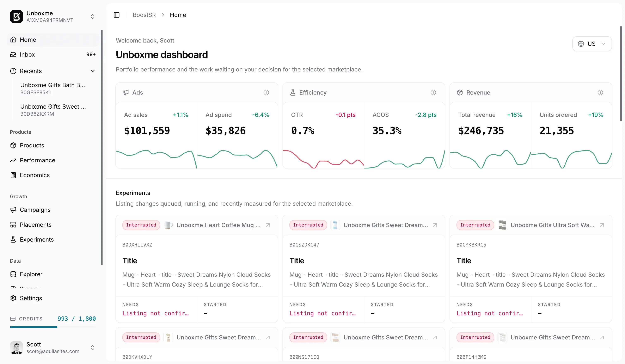Click the Total revenue $246,735 metric
The image size is (625, 364).
(x=490, y=136)
